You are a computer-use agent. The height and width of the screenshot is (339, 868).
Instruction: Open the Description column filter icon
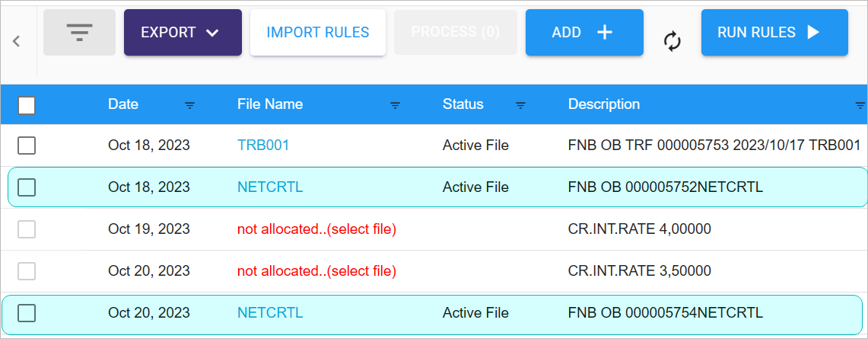pos(860,105)
